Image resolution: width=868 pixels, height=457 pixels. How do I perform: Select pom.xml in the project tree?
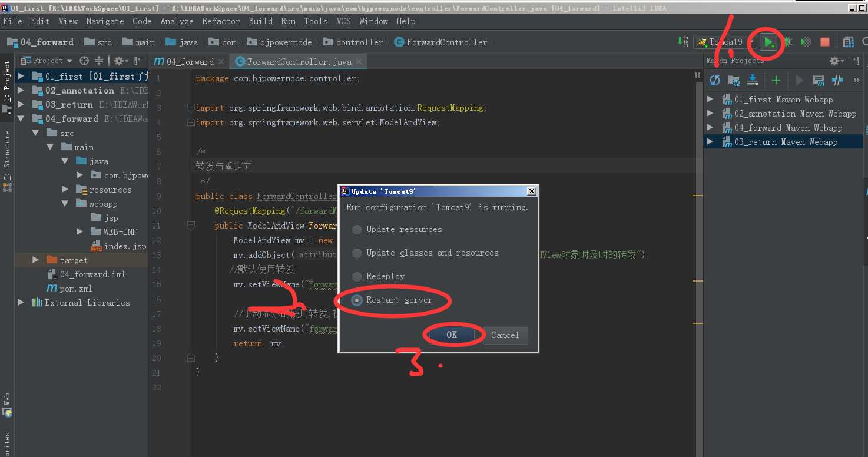pos(69,289)
